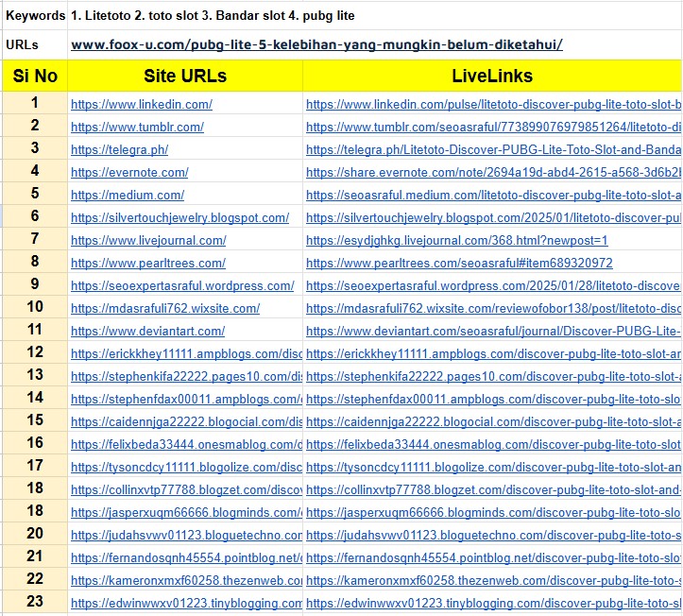This screenshot has height=616, width=683.
Task: Open the share.evernote.com note live link
Action: [x=493, y=172]
